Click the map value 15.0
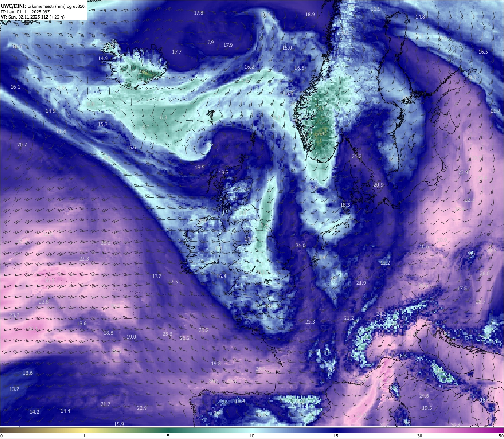The width and height of the screenshot is (504, 439). (x=287, y=48)
